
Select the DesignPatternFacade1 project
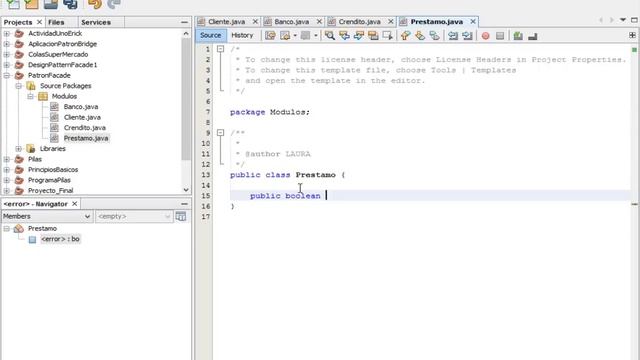point(62,65)
